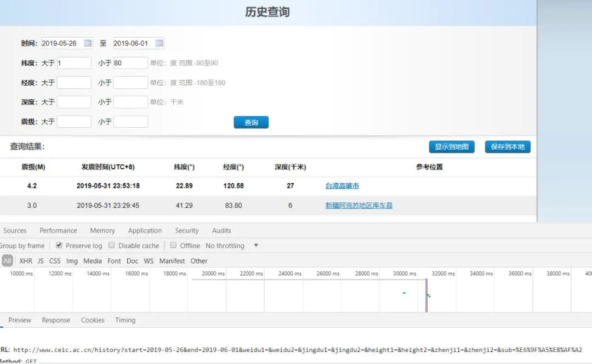This screenshot has width=592, height=364.
Task: Focus longitude greater-than input field
Action: pos(74,82)
